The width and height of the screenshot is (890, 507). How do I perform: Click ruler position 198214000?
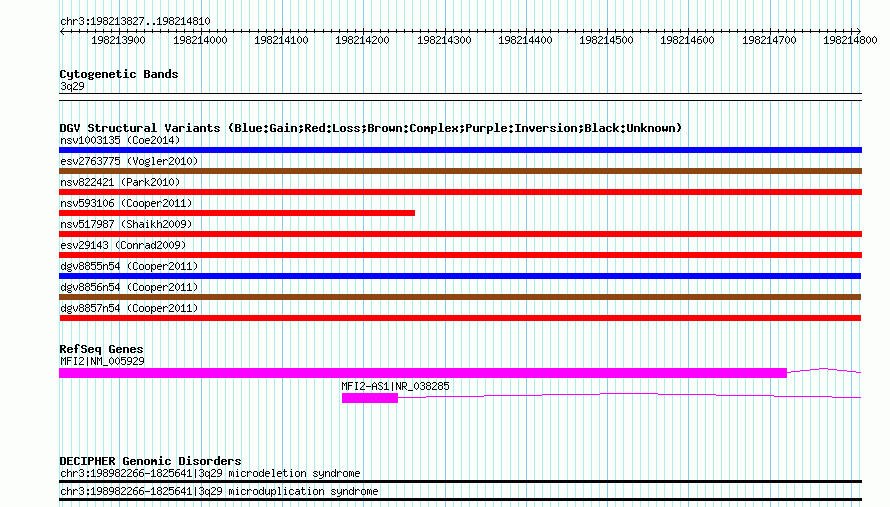pos(200,40)
